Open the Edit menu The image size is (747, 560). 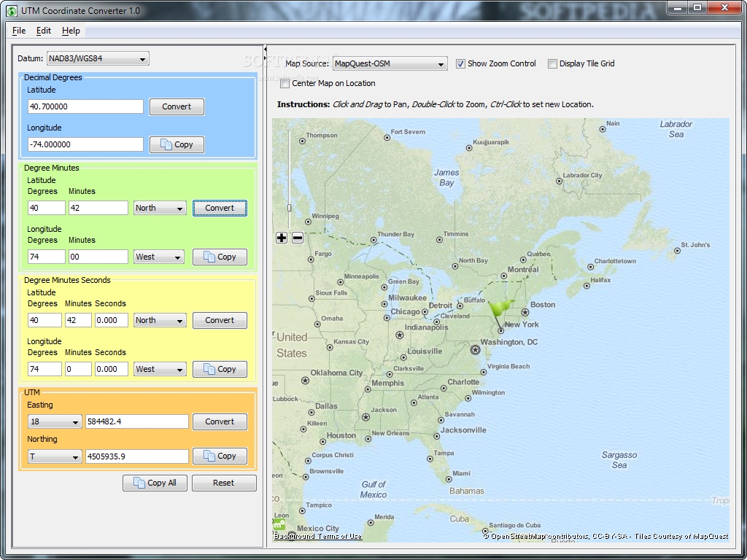coord(43,31)
